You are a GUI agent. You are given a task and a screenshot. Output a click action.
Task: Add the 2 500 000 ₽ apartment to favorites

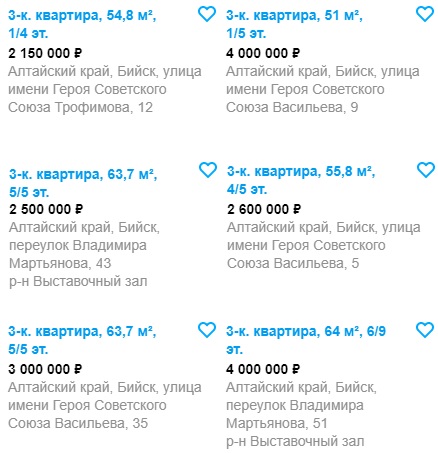pos(208,170)
